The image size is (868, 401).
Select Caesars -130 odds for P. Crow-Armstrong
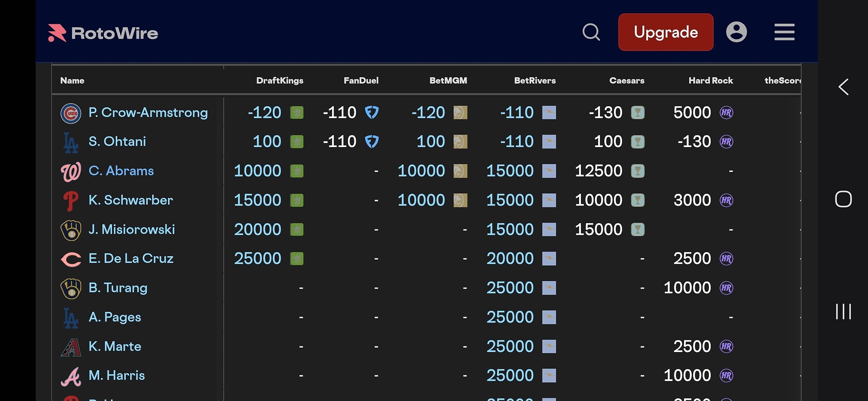click(606, 112)
